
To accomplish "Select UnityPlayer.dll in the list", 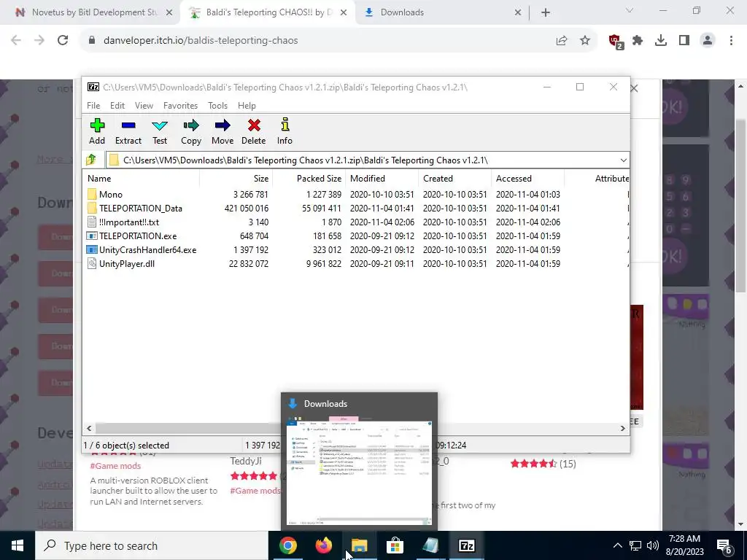I will 127,263.
